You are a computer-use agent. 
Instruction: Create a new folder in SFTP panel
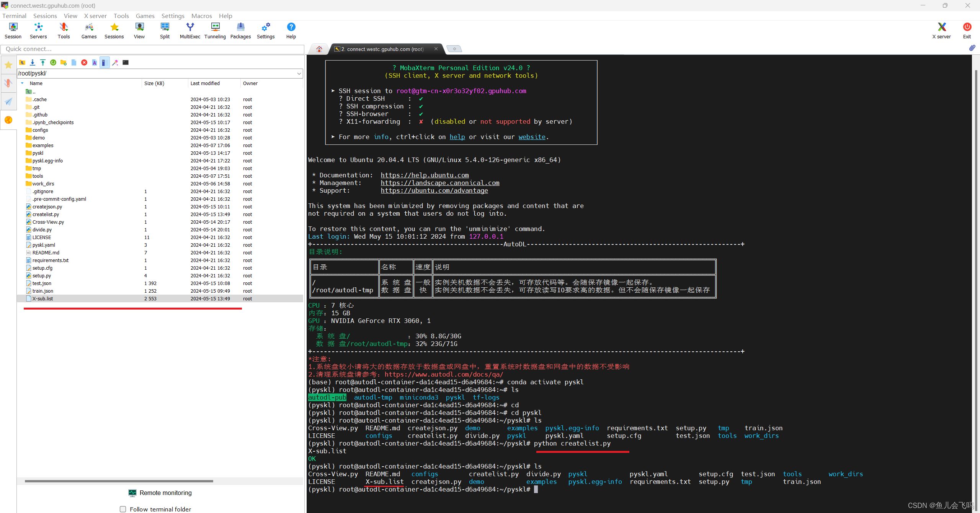(63, 62)
